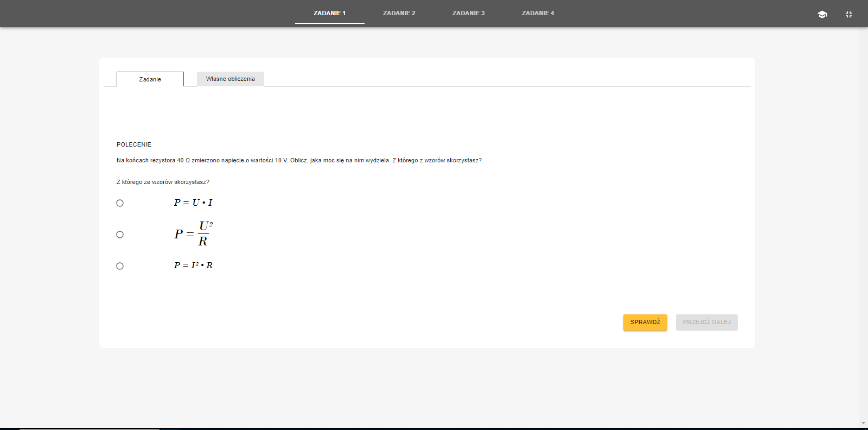Click the U² over R fraction formula

click(194, 234)
